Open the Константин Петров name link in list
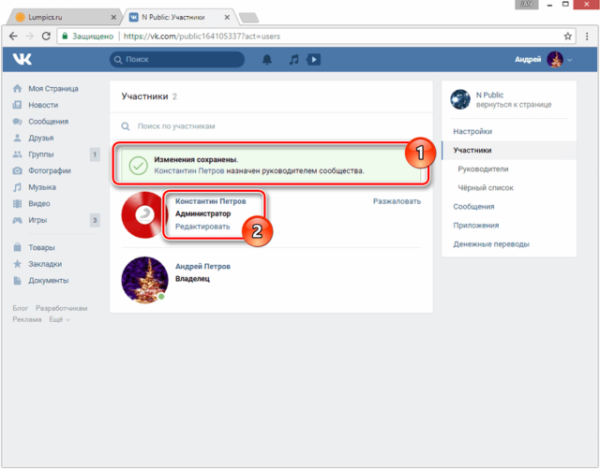Screen dimensions: 600x470 (210, 201)
